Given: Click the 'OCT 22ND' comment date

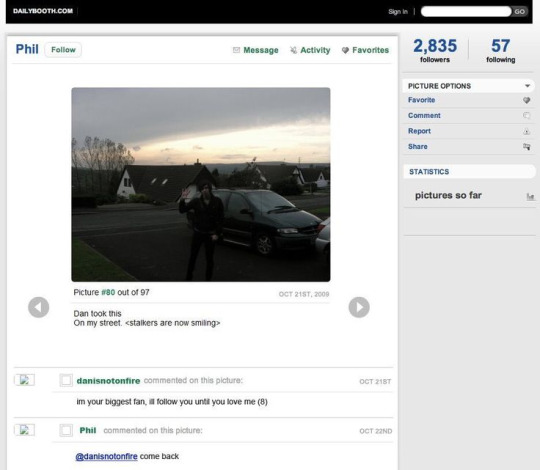Looking at the screenshot, I should 376,431.
